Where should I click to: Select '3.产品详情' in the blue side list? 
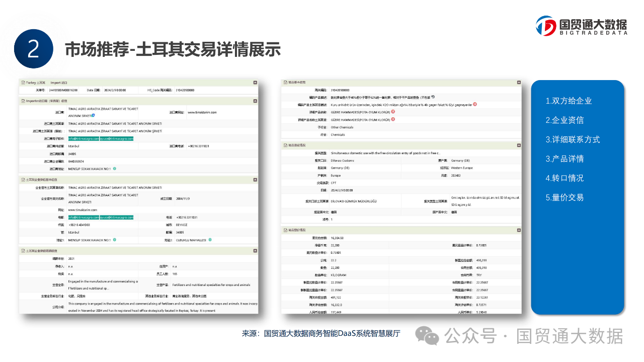[x=565, y=159]
